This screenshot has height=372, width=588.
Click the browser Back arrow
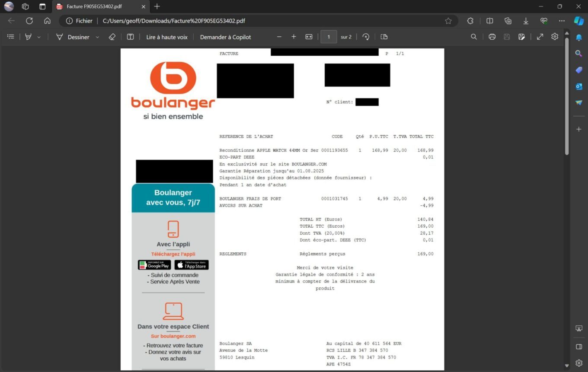click(11, 21)
